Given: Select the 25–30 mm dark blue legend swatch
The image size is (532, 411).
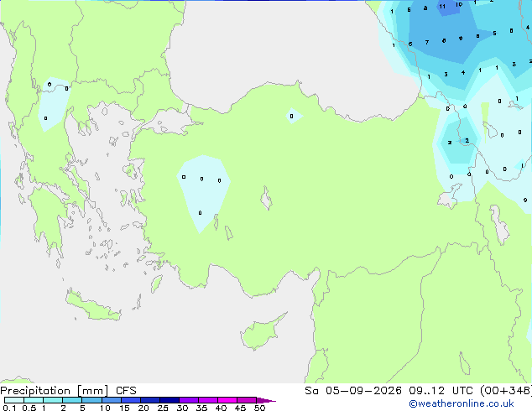Looking at the screenshot, I should pyautogui.click(x=169, y=400).
